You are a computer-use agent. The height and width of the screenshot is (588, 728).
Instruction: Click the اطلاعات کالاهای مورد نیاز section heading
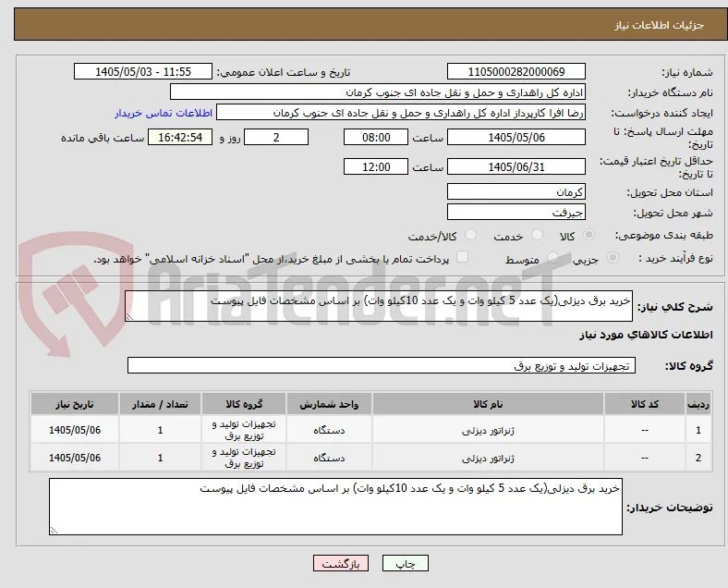646,335
